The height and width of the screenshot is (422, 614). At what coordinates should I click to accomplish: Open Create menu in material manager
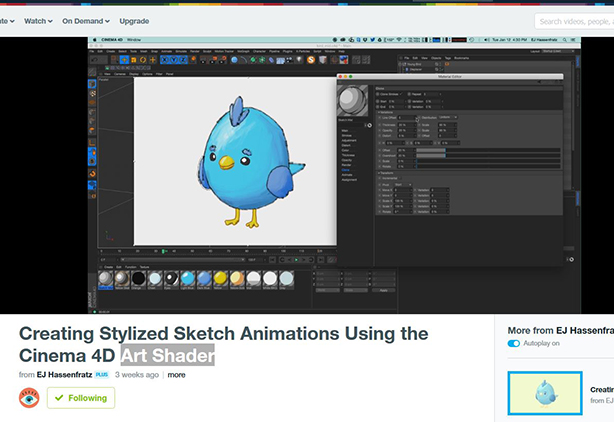click(x=108, y=267)
